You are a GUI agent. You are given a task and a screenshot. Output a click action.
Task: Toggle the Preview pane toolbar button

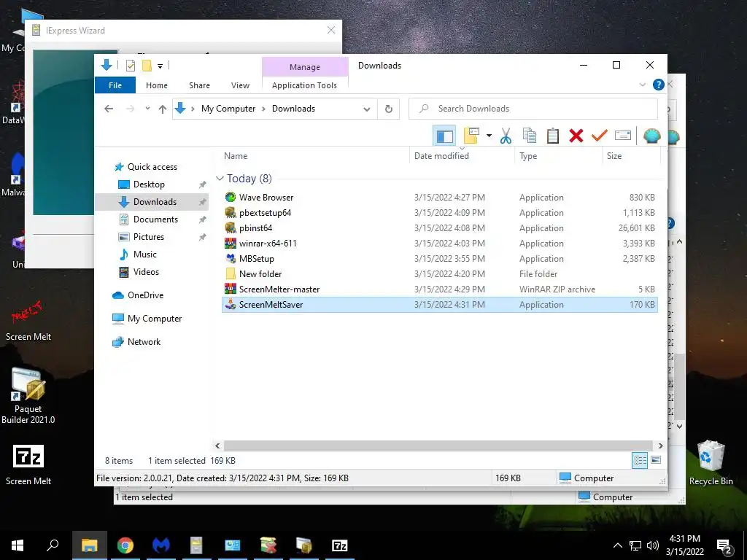[x=444, y=136]
